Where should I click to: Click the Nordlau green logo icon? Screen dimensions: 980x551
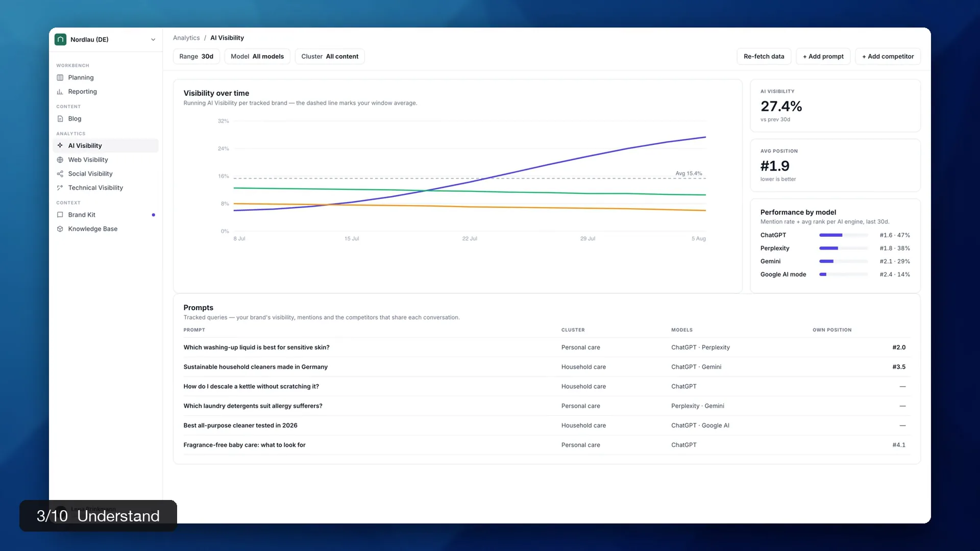[61, 39]
